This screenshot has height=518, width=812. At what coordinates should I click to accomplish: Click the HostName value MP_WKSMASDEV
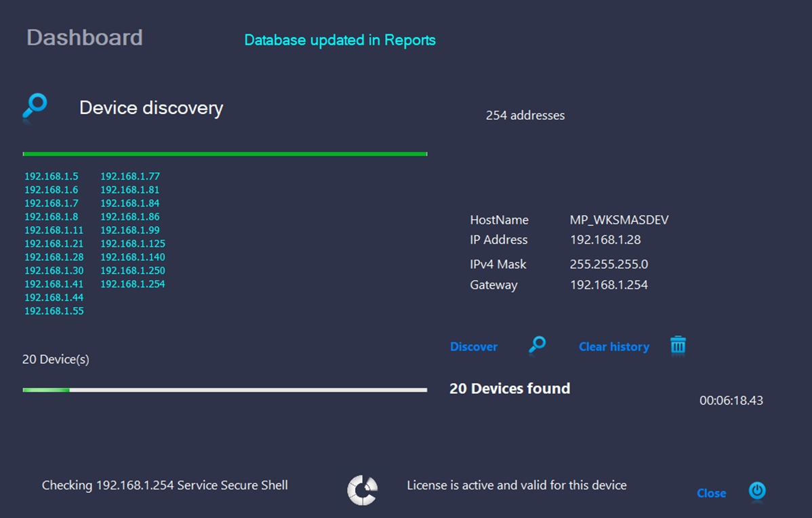coord(619,220)
